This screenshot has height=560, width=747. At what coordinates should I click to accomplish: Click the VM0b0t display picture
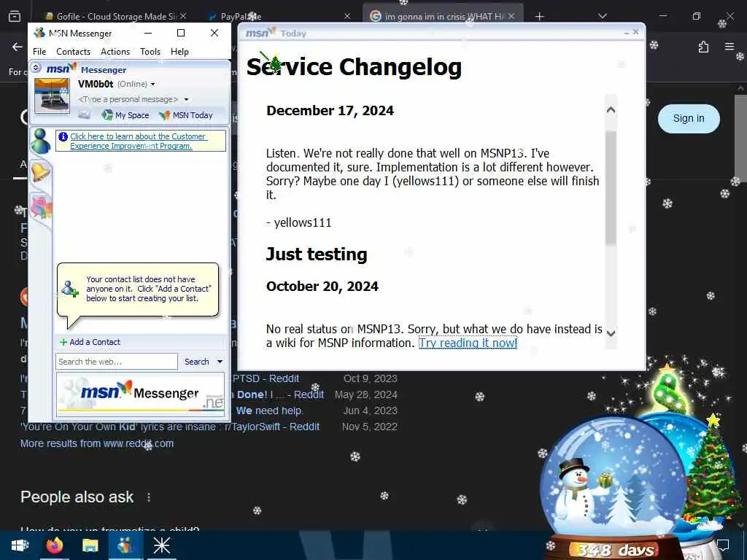point(52,96)
